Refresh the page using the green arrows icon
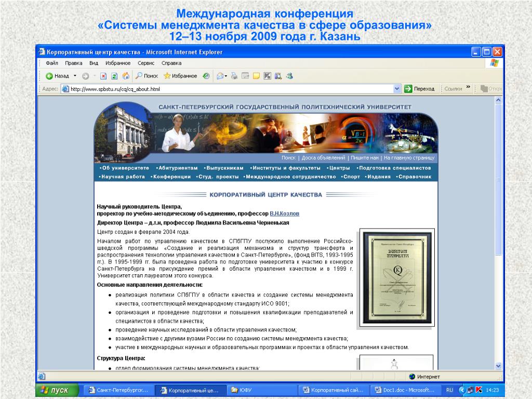This screenshot has width=532, height=399. tap(115, 76)
